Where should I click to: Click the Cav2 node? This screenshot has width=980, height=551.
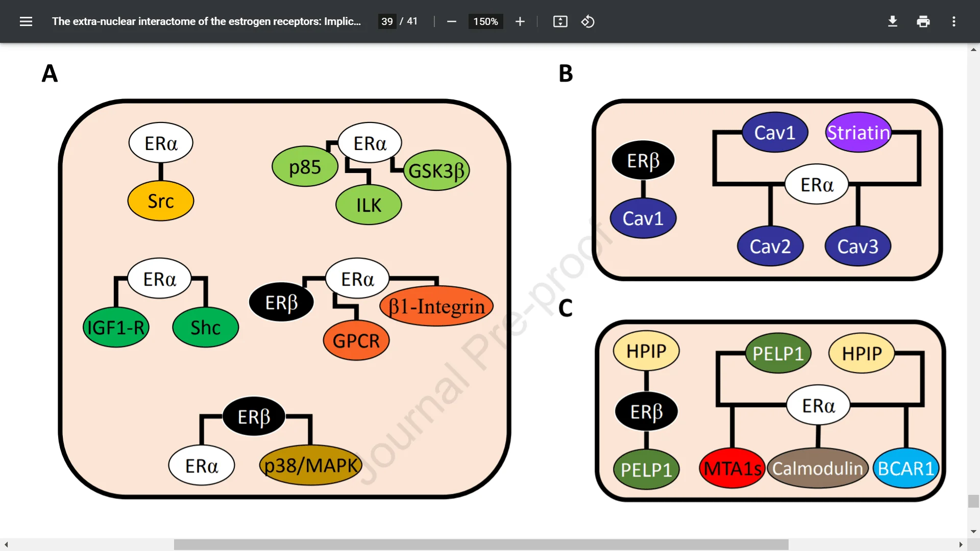(770, 246)
